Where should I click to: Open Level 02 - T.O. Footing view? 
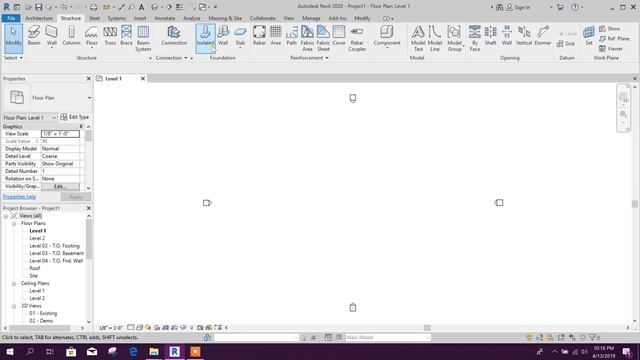[x=54, y=246]
